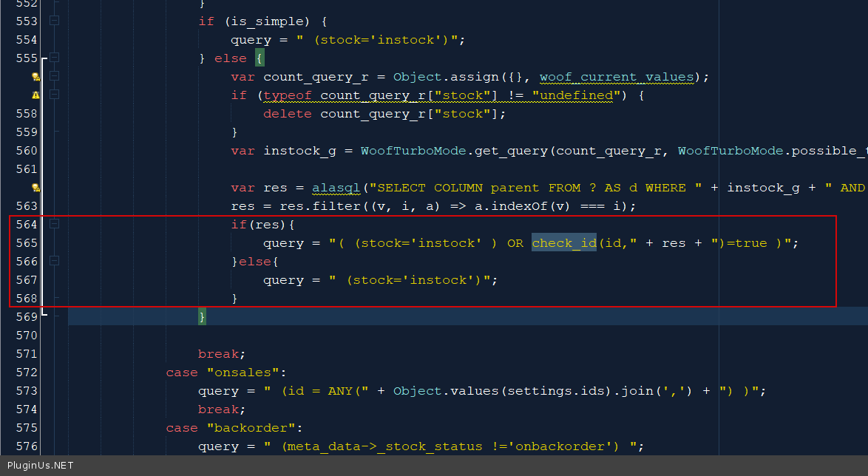Click highlighted closing brace on line 569
868x476 pixels.
(202, 316)
